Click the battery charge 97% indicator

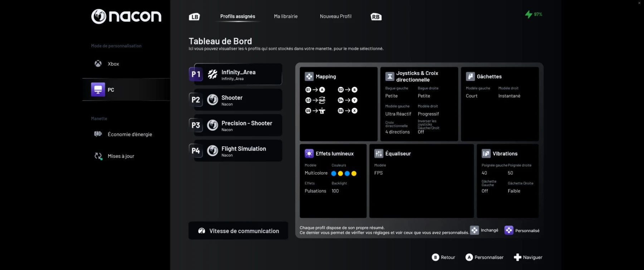coord(533,14)
